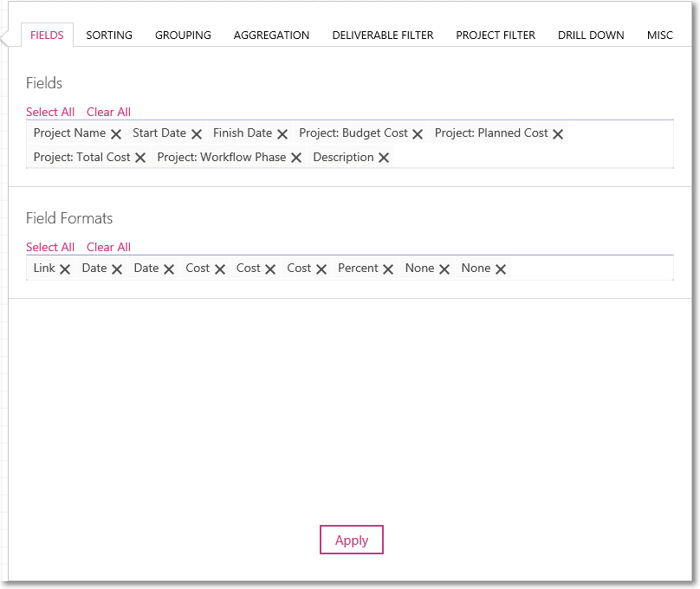
Task: Click the Project Name tag text
Action: pyautogui.click(x=69, y=133)
